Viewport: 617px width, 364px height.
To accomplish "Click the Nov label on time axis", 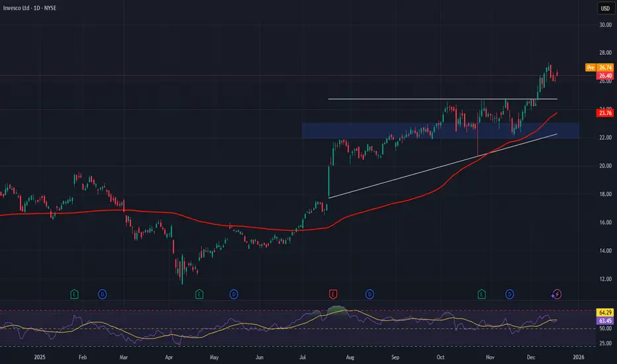I will 490,357.
